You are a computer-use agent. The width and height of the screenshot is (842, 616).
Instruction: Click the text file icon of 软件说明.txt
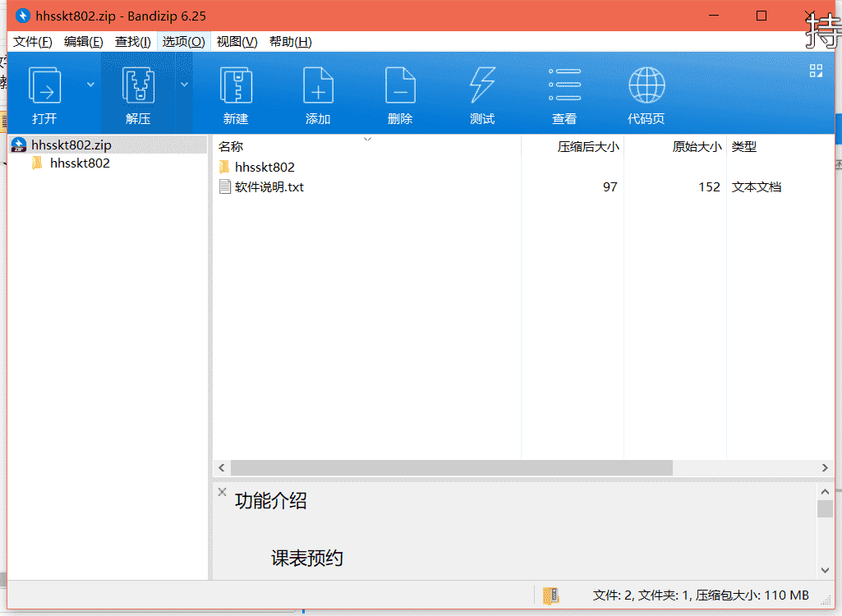pos(225,187)
